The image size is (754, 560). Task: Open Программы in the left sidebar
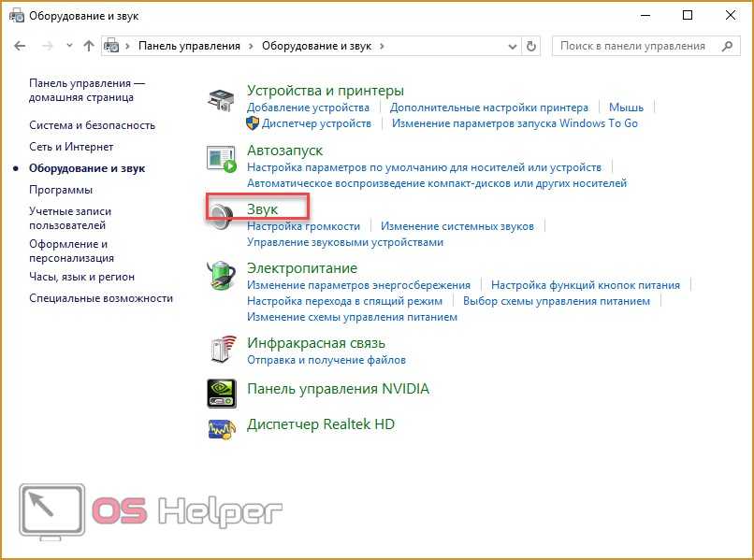60,190
